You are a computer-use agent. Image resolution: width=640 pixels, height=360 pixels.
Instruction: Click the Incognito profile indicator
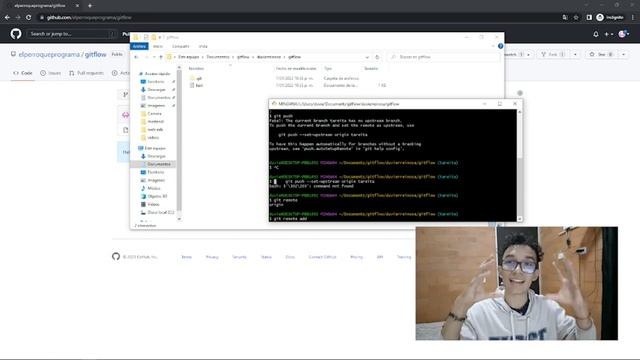coord(610,18)
